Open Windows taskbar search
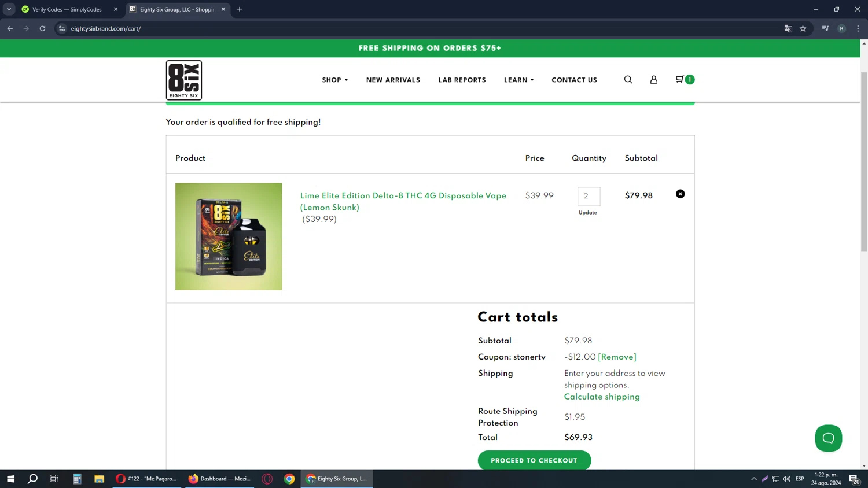The image size is (868, 488). 32,479
